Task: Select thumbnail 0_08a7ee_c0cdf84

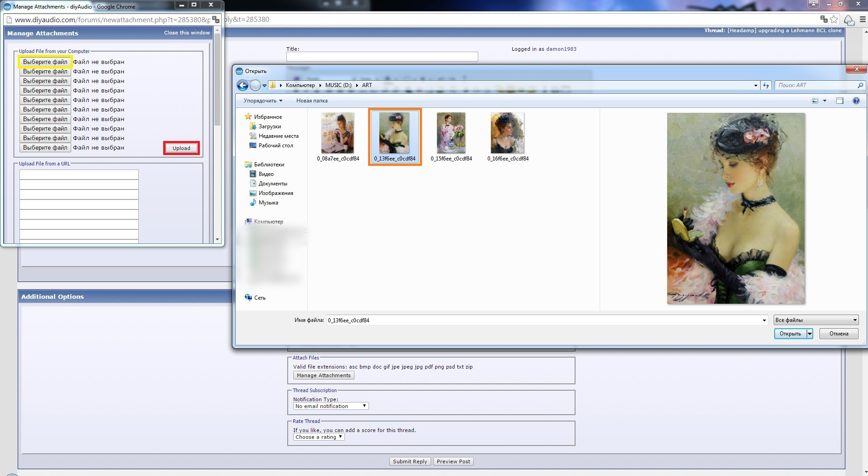Action: [x=338, y=136]
